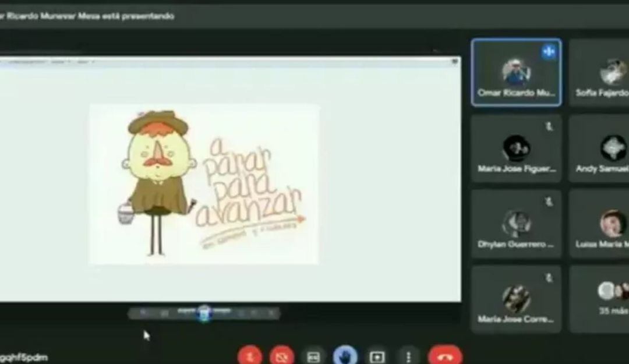The width and height of the screenshot is (629, 364).
Task: Click Maria Jose Corre... participant tile
Action: [516, 299]
